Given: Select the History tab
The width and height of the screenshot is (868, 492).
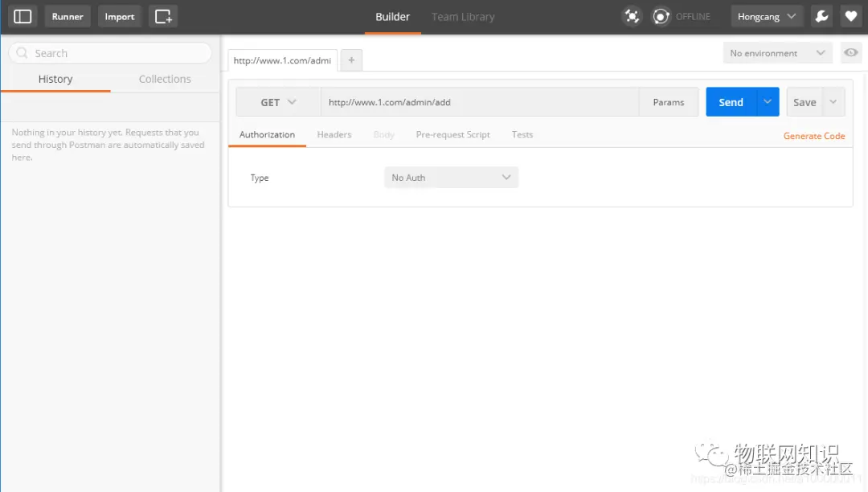Looking at the screenshot, I should click(x=55, y=79).
